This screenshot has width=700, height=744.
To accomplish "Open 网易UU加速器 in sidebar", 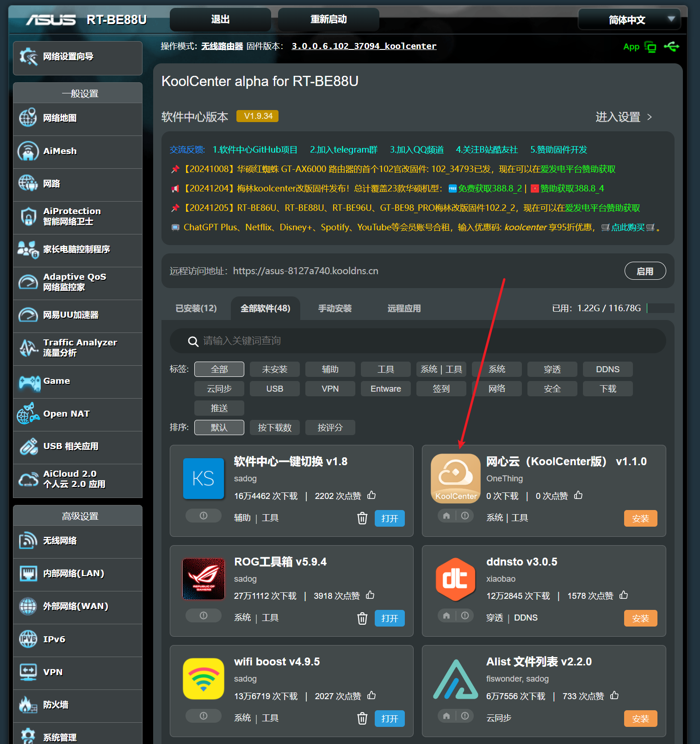I will [78, 315].
